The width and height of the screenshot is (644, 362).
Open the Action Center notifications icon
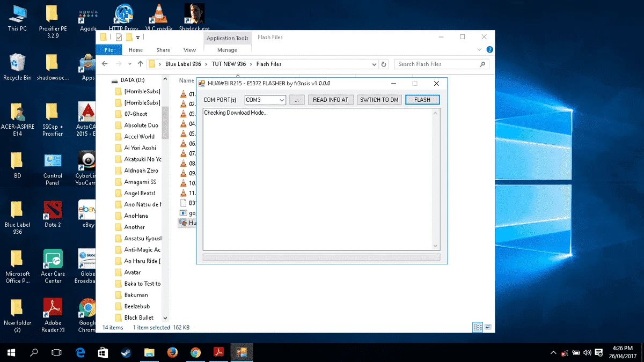pos(599,353)
